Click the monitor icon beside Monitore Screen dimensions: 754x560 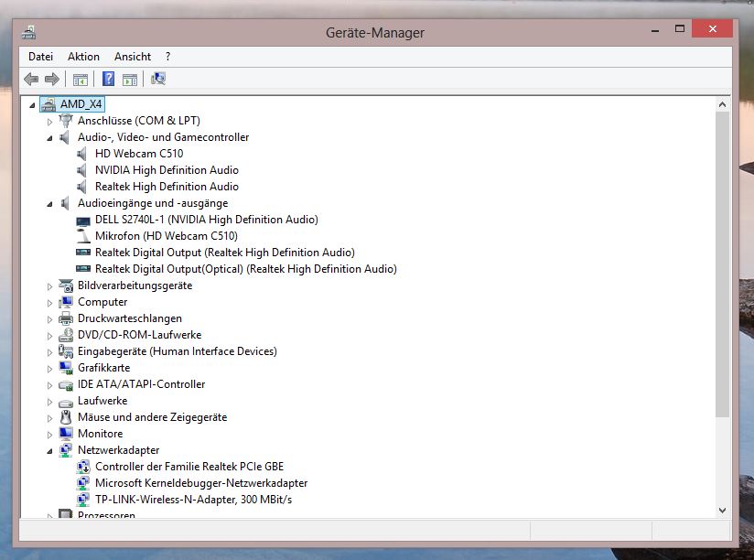point(66,434)
